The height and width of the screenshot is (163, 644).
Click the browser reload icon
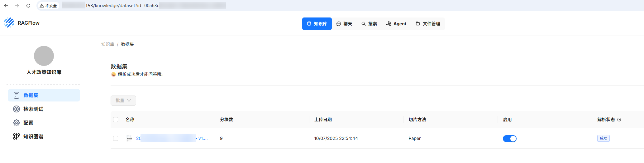tap(28, 6)
